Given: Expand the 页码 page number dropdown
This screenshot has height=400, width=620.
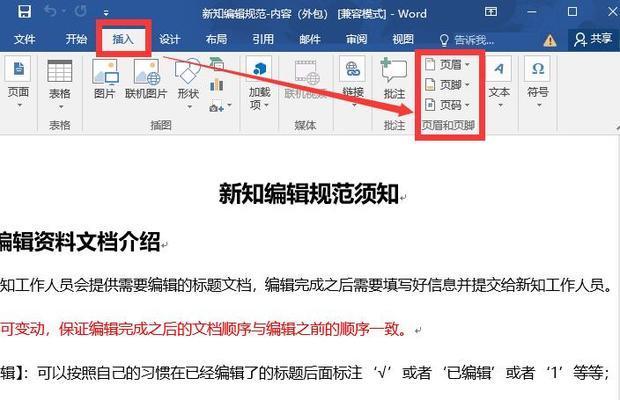Looking at the screenshot, I should point(447,105).
